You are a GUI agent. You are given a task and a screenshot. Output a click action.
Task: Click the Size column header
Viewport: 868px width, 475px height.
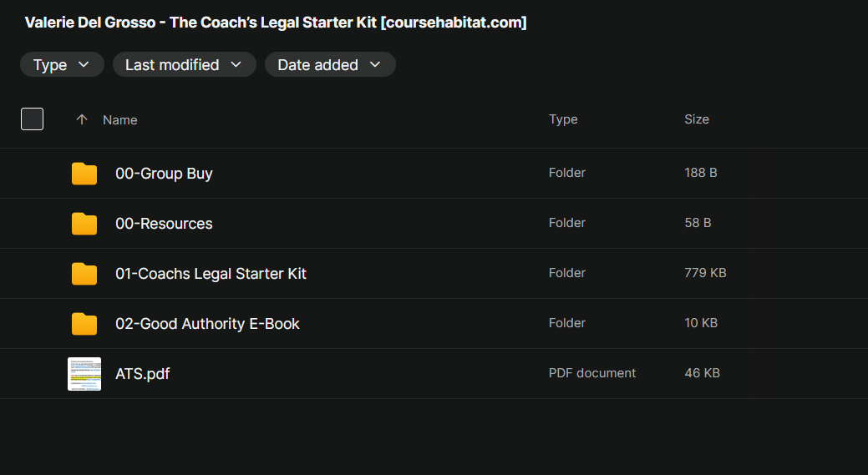[x=697, y=119]
